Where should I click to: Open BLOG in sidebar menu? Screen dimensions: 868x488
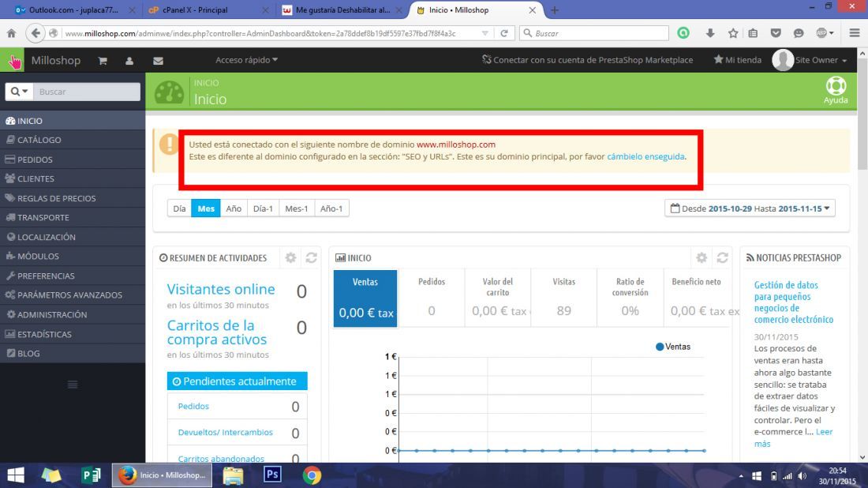(x=73, y=354)
